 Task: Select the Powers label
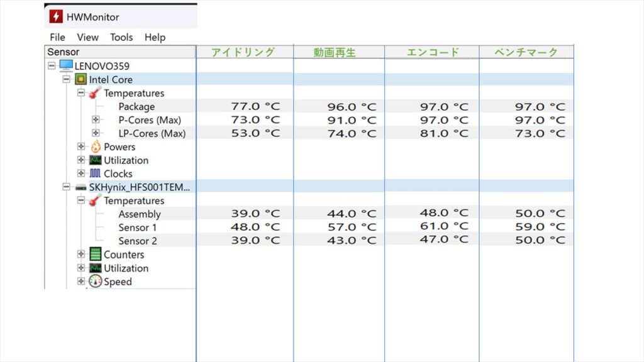(119, 147)
